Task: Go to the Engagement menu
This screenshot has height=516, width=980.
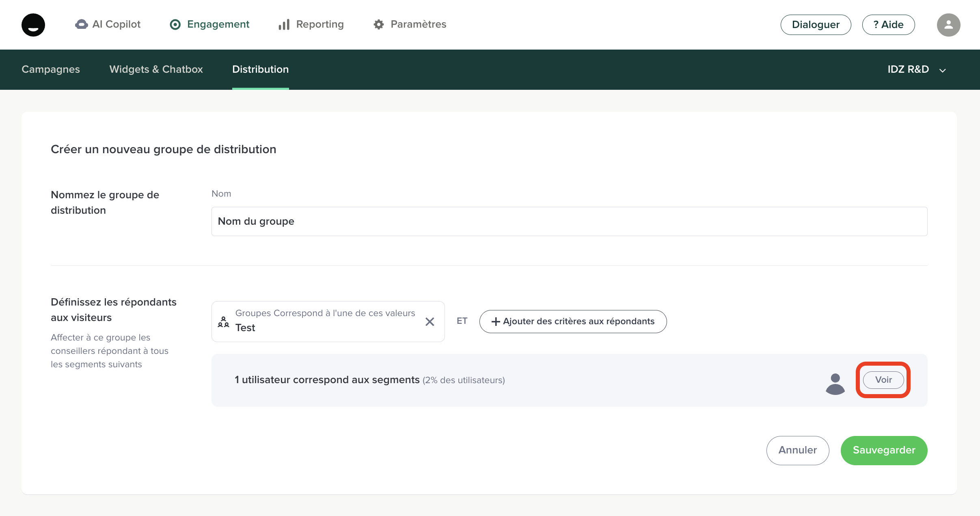Action: [x=209, y=24]
